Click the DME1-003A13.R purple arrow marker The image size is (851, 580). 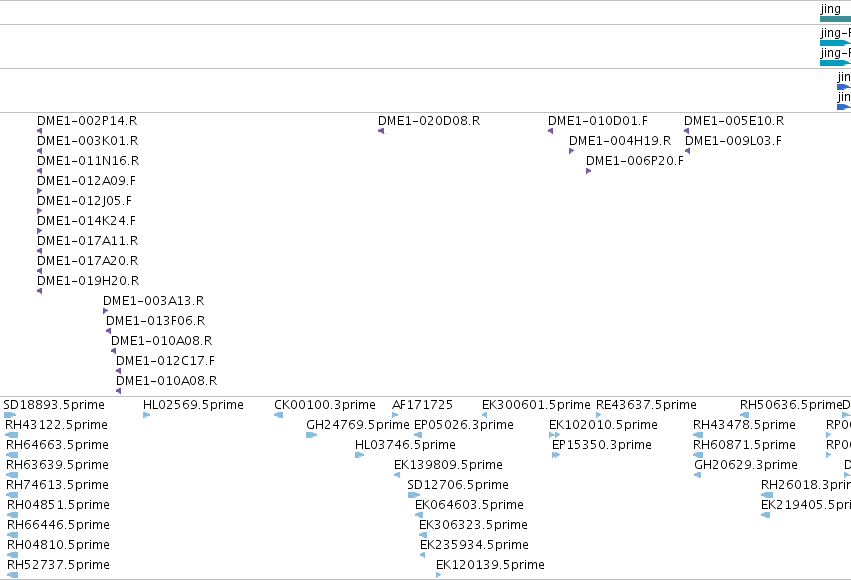[x=105, y=311]
